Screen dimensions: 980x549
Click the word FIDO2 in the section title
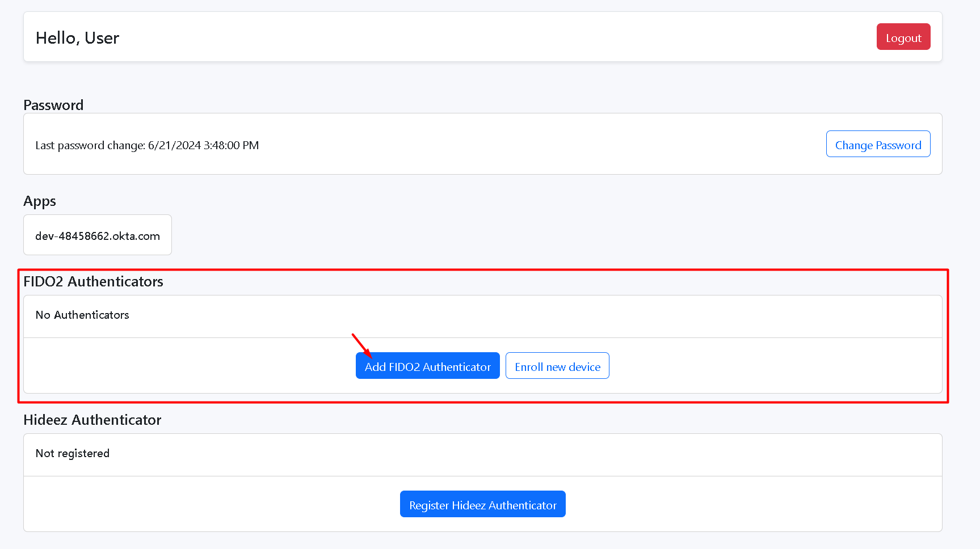point(43,281)
